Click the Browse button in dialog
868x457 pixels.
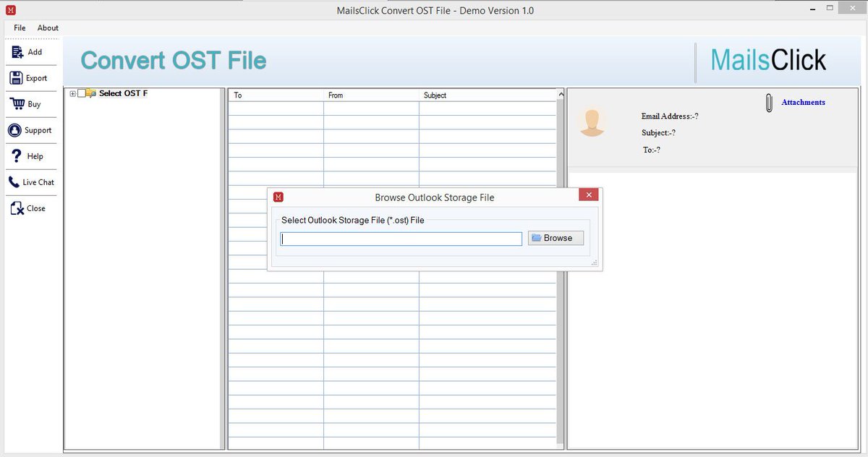click(556, 238)
